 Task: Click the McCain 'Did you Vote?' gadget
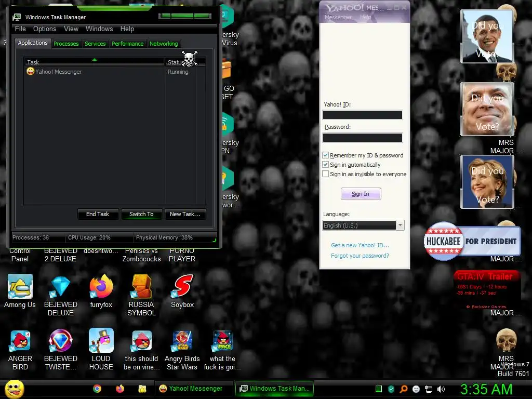487,109
